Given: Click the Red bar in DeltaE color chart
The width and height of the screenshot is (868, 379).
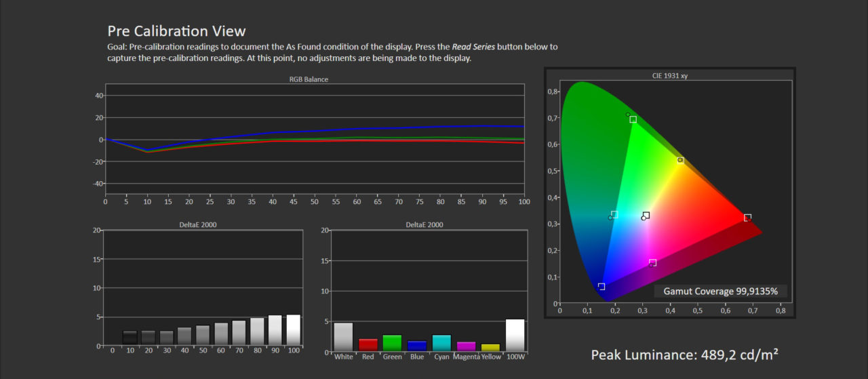Looking at the screenshot, I should (x=368, y=344).
